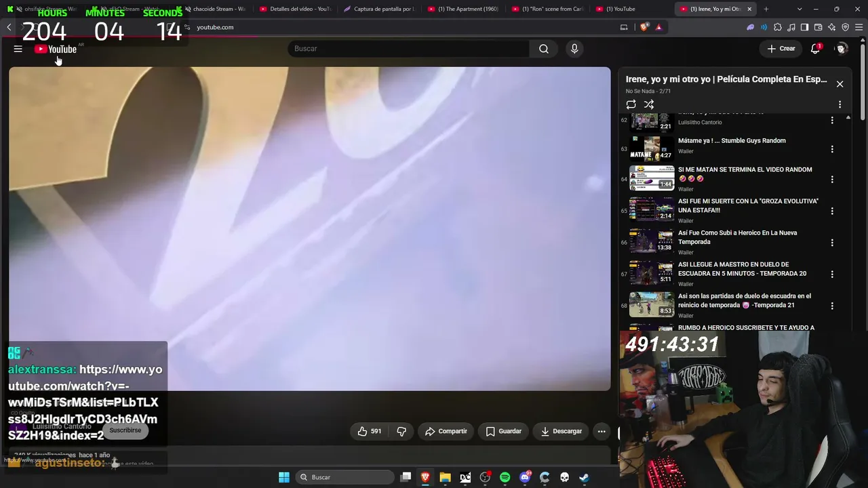Viewport: 868px width, 488px height.
Task: Dislike the video
Action: [x=401, y=431]
